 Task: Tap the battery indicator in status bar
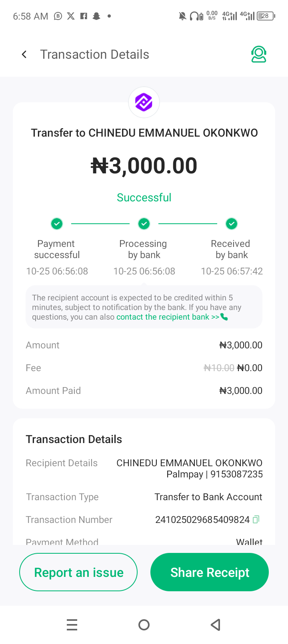(266, 16)
